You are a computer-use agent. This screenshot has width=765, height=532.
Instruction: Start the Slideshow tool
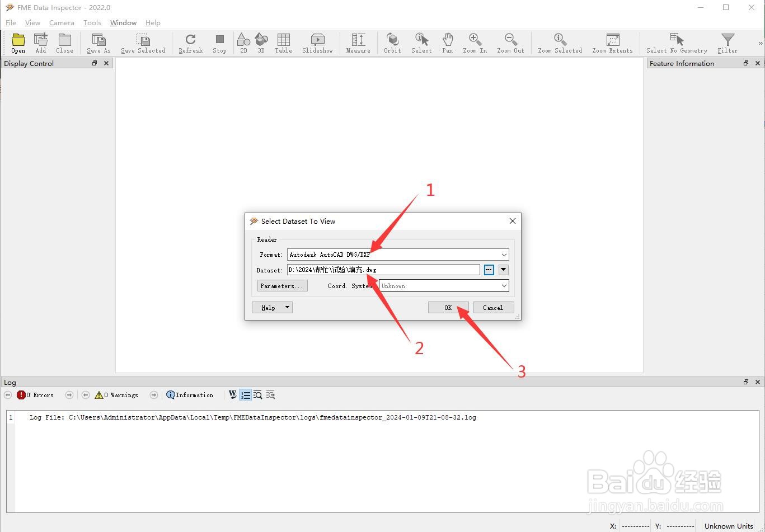pyautogui.click(x=317, y=43)
